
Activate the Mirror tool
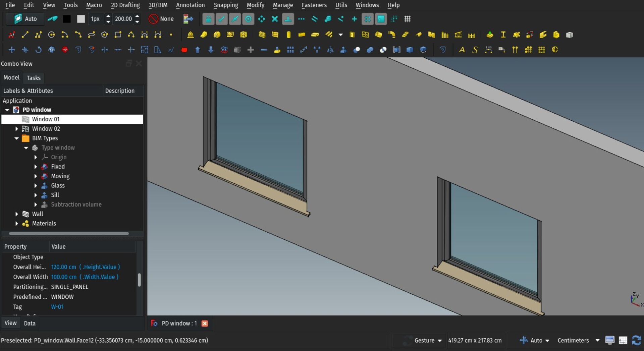330,50
